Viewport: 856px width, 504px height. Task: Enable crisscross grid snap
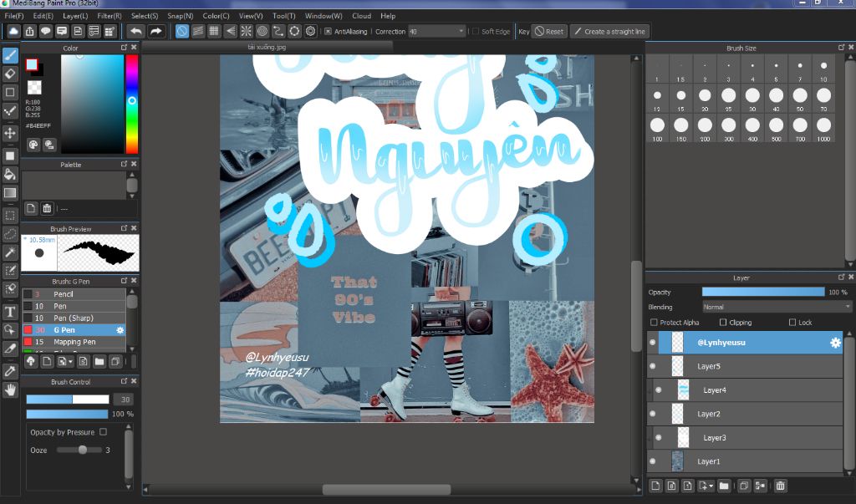[214, 32]
